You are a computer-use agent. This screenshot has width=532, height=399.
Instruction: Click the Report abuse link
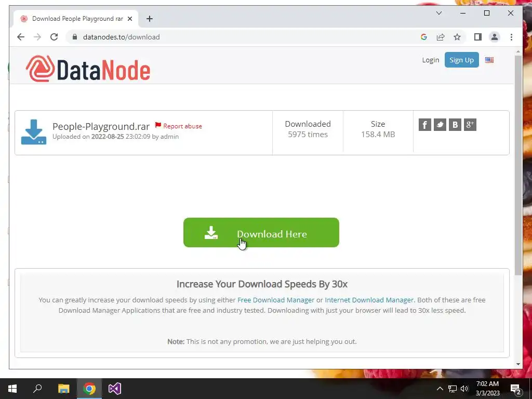coord(182,126)
